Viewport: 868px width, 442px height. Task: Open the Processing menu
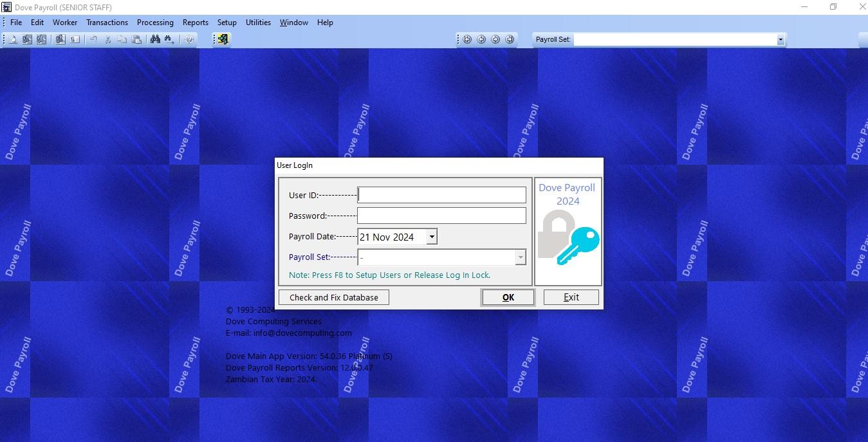click(x=155, y=23)
